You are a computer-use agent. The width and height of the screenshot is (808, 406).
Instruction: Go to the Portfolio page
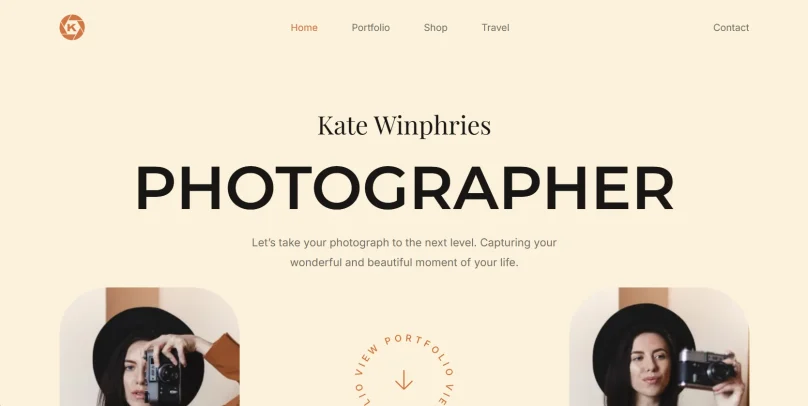point(371,28)
